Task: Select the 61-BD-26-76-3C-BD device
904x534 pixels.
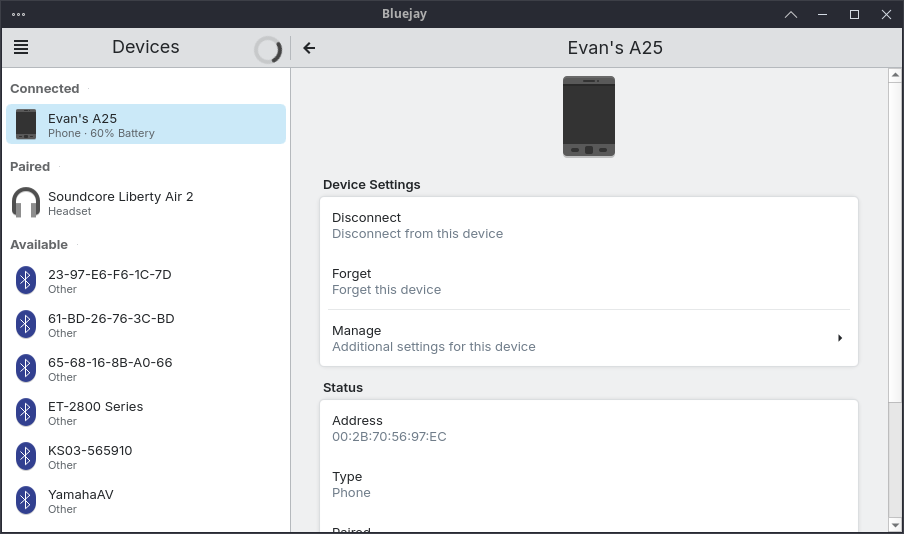Action: (x=146, y=325)
